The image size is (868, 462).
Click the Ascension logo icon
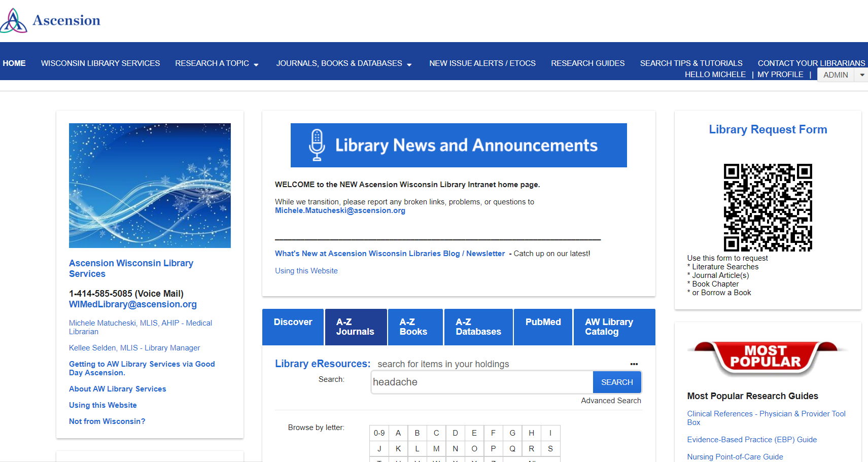[14, 21]
